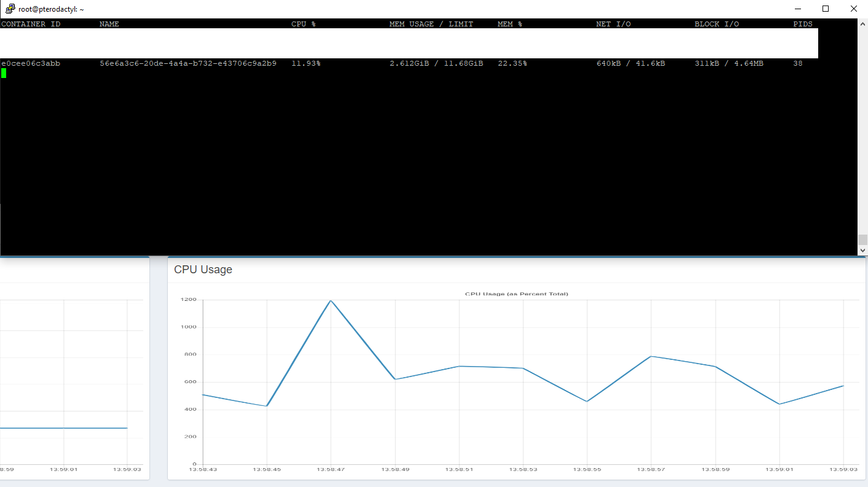The height and width of the screenshot is (487, 868).
Task: Click the BLOCK I/O column header
Action: click(x=717, y=24)
